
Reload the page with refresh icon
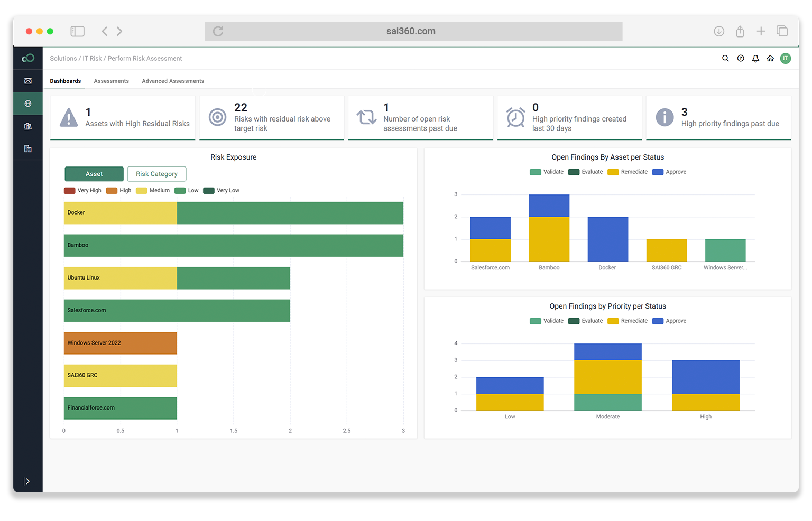[x=218, y=31]
